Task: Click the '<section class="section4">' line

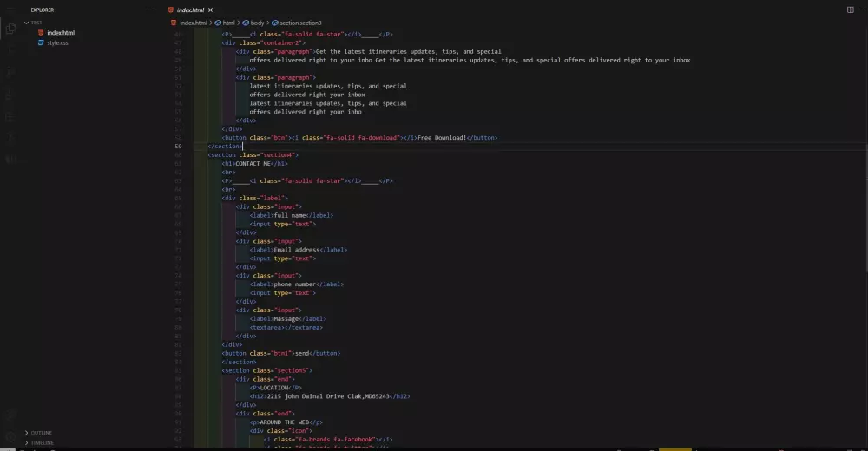Action: click(x=253, y=155)
